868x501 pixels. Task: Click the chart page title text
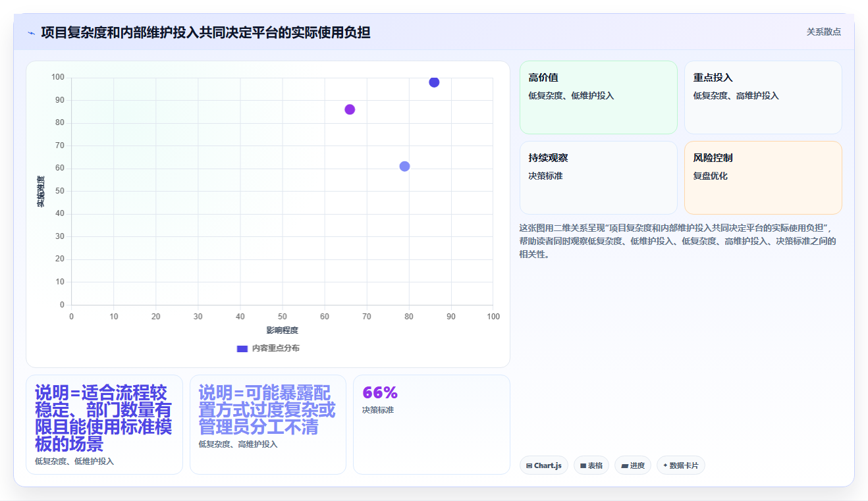[x=205, y=32]
